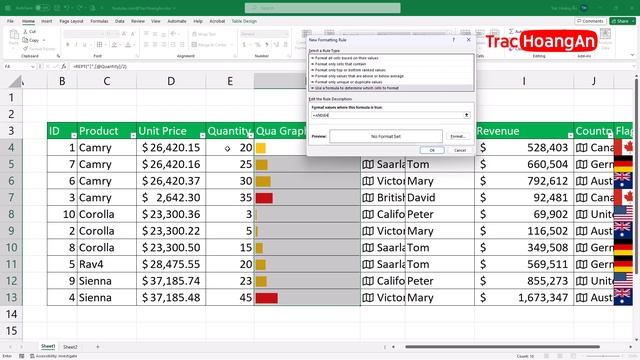This screenshot has width=640, height=360.
Task: Click the Comma Style icon
Action: pos(267,44)
